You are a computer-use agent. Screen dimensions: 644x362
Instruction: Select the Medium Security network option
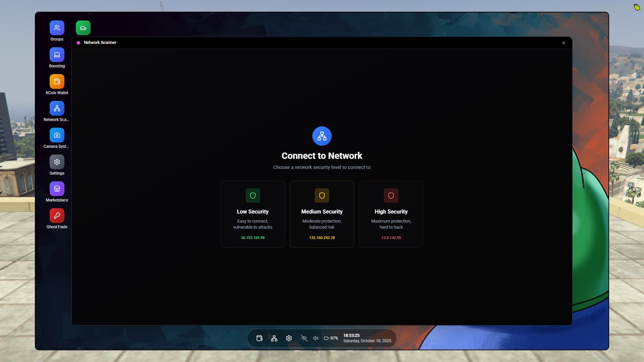322,214
